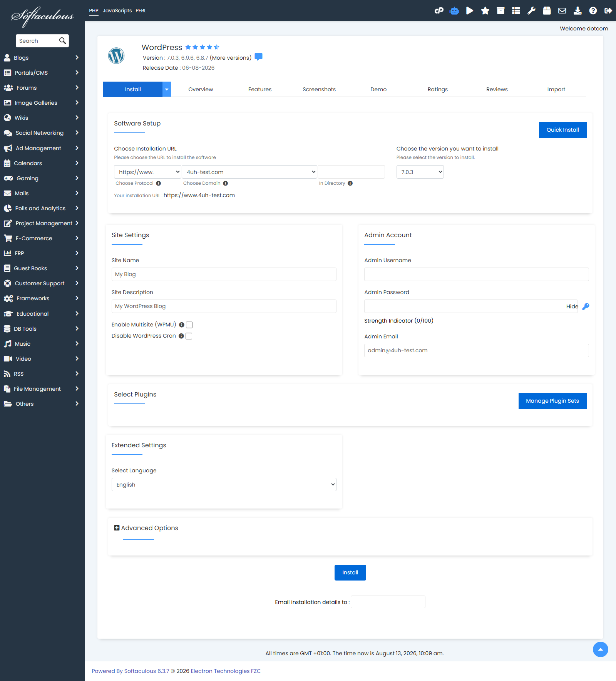Viewport: 616px width, 681px height.
Task: Expand the Blogs category in sidebar
Action: click(42, 58)
